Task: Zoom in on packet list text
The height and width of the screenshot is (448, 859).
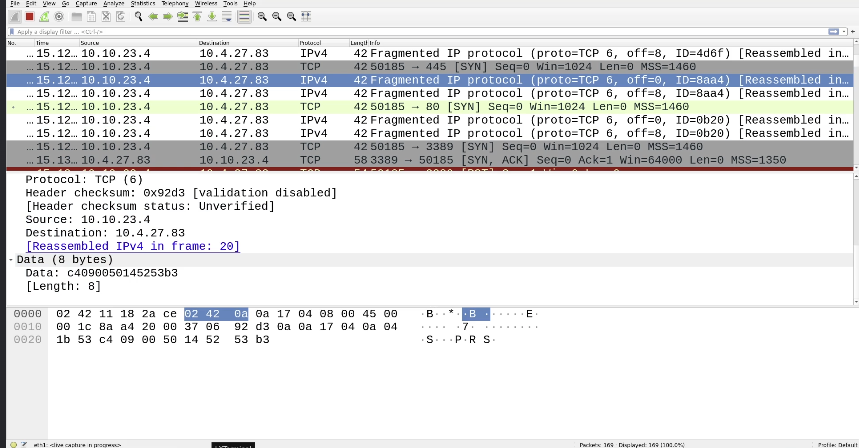Action: click(x=262, y=17)
